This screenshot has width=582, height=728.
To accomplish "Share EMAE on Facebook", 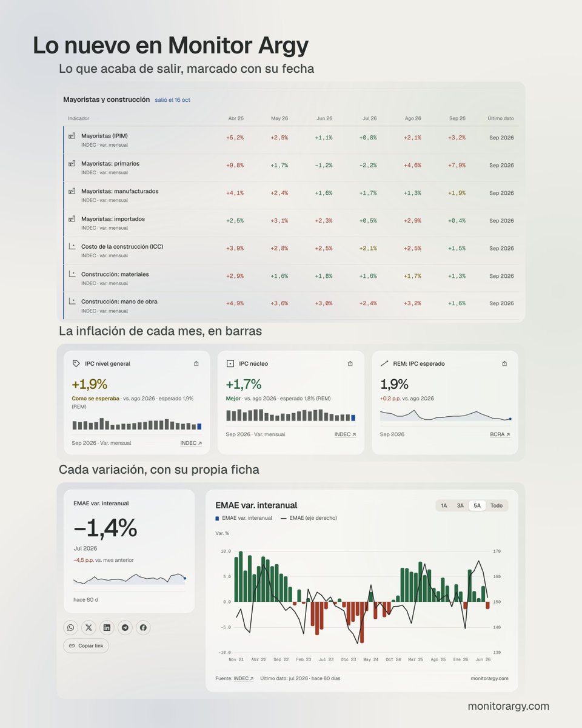I will coord(143,627).
